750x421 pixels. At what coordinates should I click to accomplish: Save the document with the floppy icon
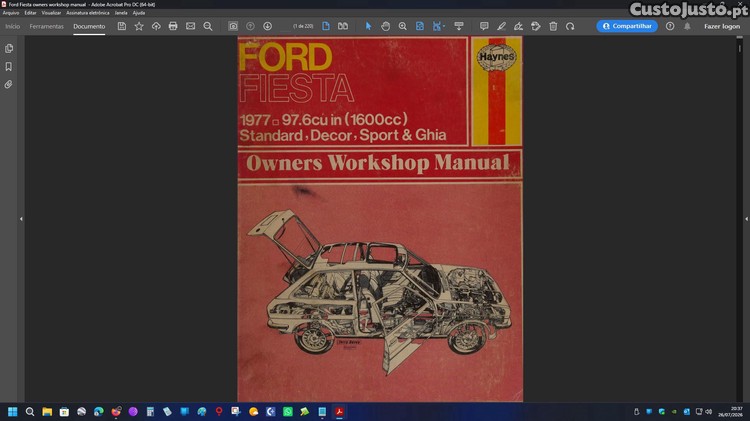(121, 26)
